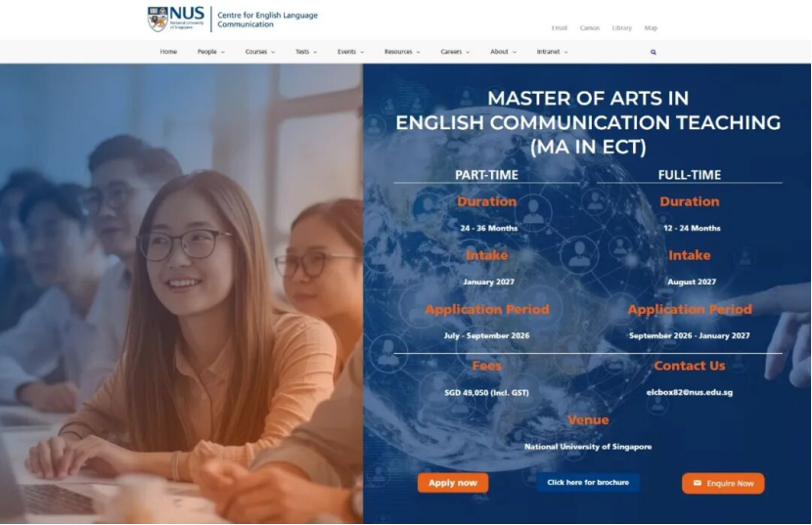Open the Map link
The width and height of the screenshot is (812, 525).
[651, 28]
